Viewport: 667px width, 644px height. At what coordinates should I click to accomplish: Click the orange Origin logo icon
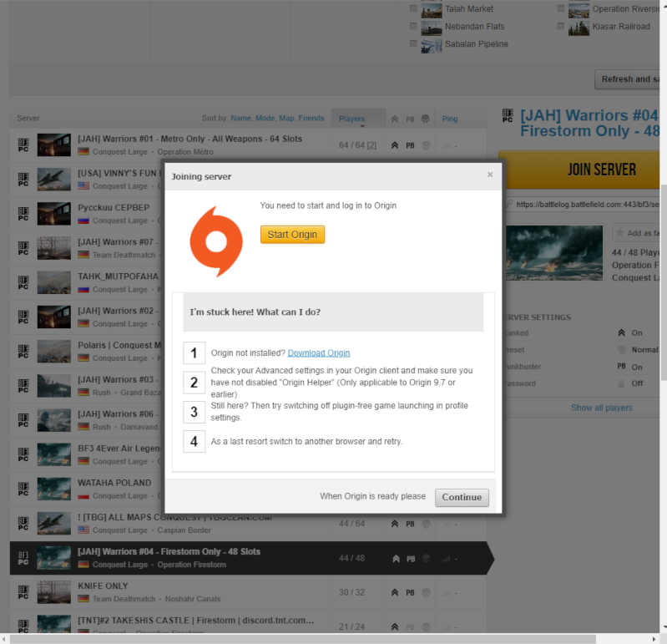pyautogui.click(x=215, y=242)
